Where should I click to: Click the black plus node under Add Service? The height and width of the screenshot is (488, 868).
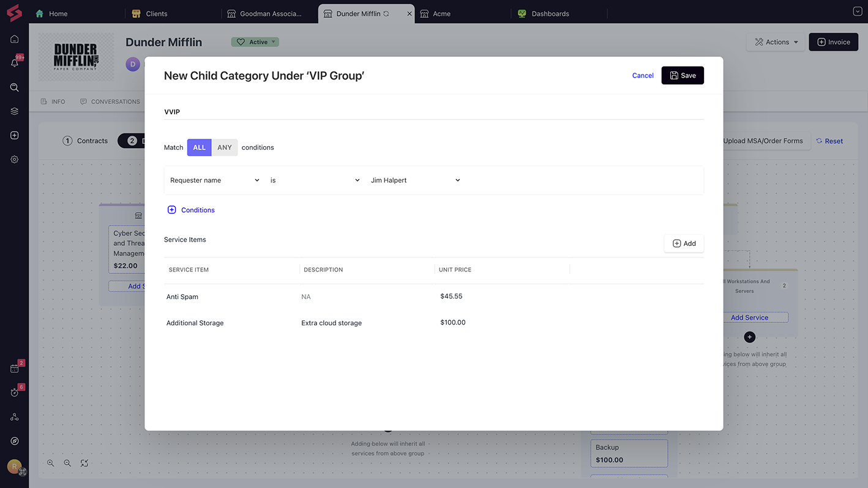click(x=750, y=337)
